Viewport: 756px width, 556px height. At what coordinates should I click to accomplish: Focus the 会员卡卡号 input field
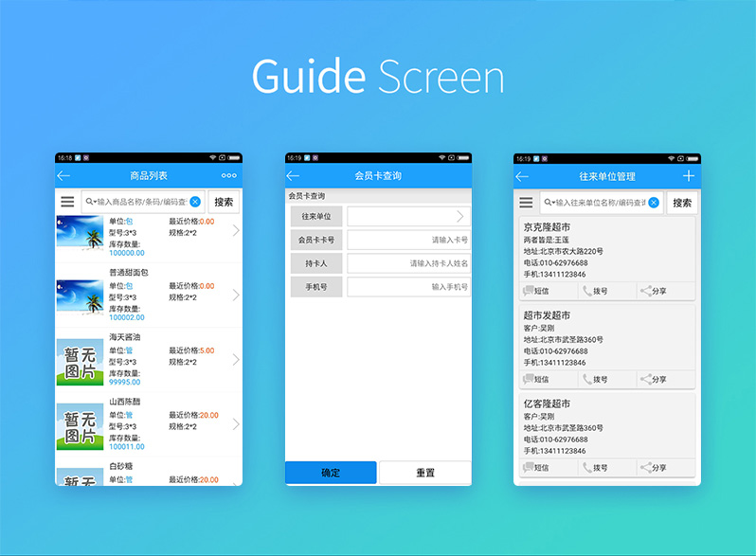408,241
